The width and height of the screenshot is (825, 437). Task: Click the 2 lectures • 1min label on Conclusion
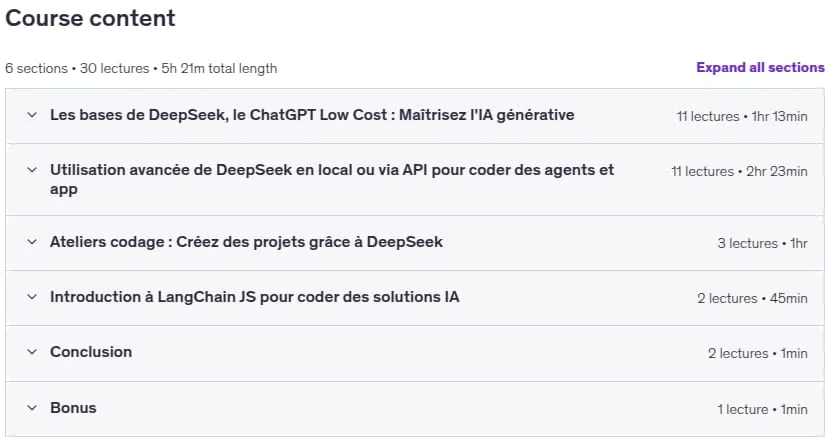[x=758, y=353]
